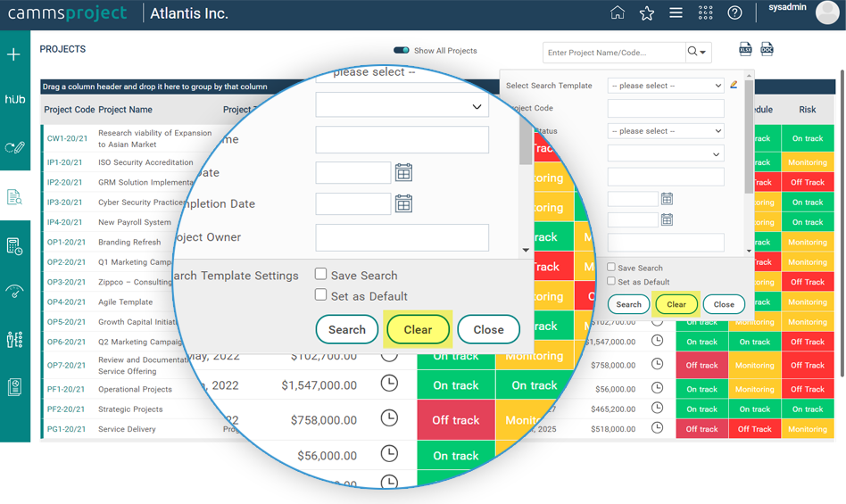Viewport: 846px width, 504px height.
Task: Open the Select Search Template dropdown
Action: (666, 85)
